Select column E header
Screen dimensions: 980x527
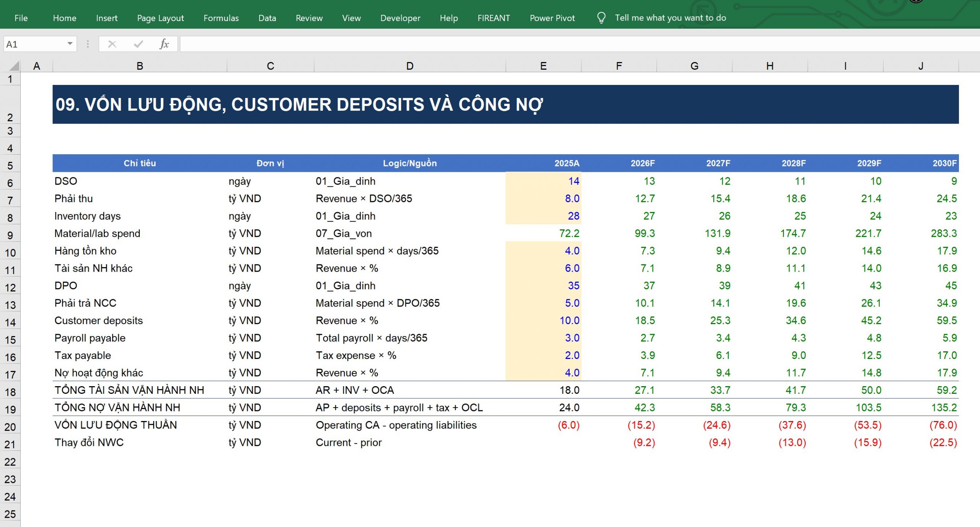point(543,66)
